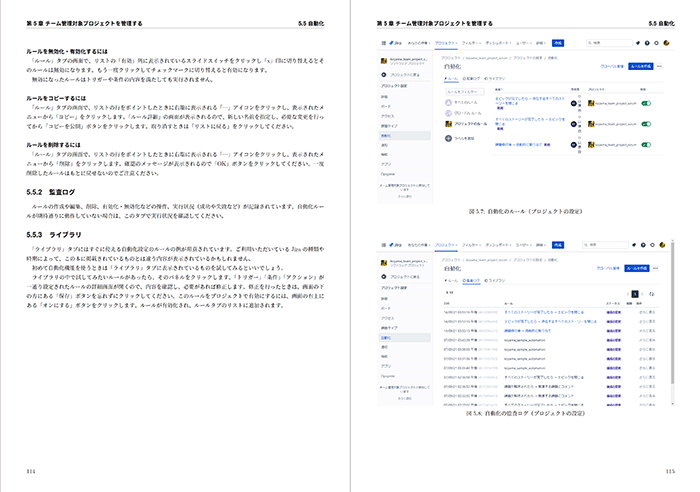700x492 pixels.
Task: Open the settings gear in figure 5.8 screenshot
Action: pos(652,245)
